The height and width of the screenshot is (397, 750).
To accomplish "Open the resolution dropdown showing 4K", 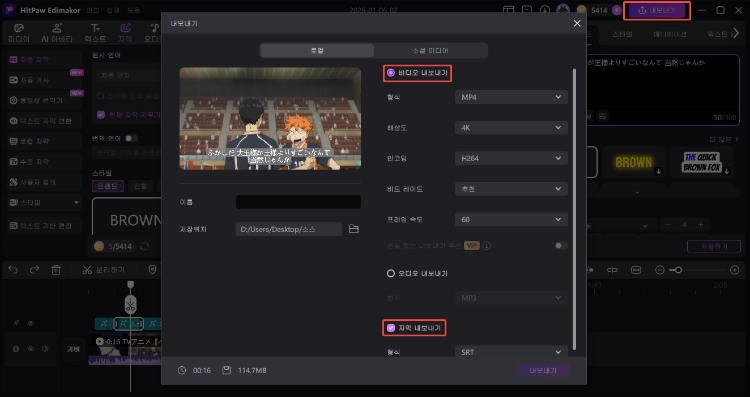I will (x=511, y=128).
